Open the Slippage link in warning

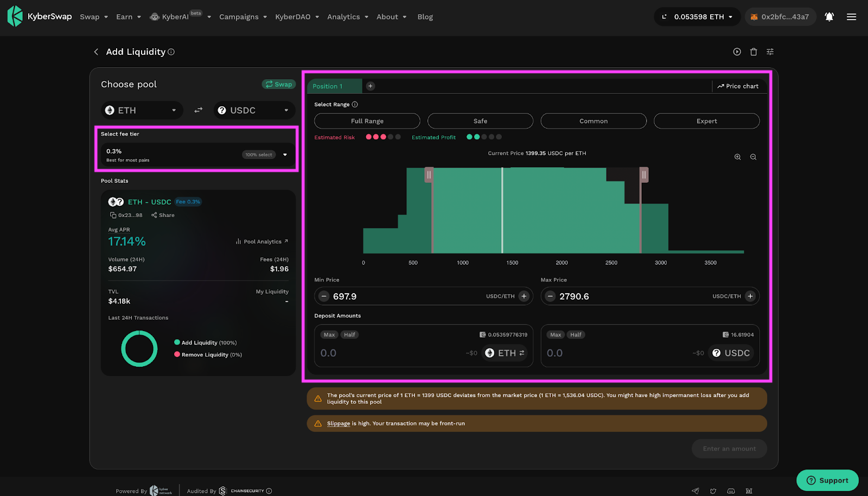pyautogui.click(x=339, y=423)
